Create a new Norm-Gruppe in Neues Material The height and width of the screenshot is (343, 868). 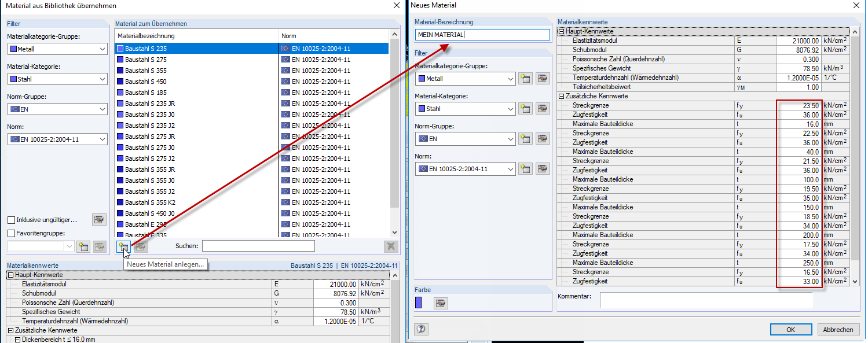pyautogui.click(x=525, y=139)
